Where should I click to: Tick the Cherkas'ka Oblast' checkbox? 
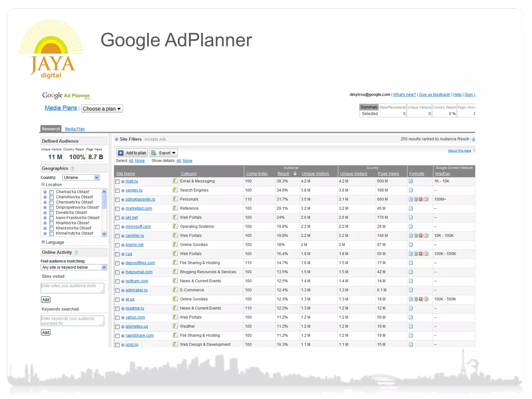pos(51,192)
